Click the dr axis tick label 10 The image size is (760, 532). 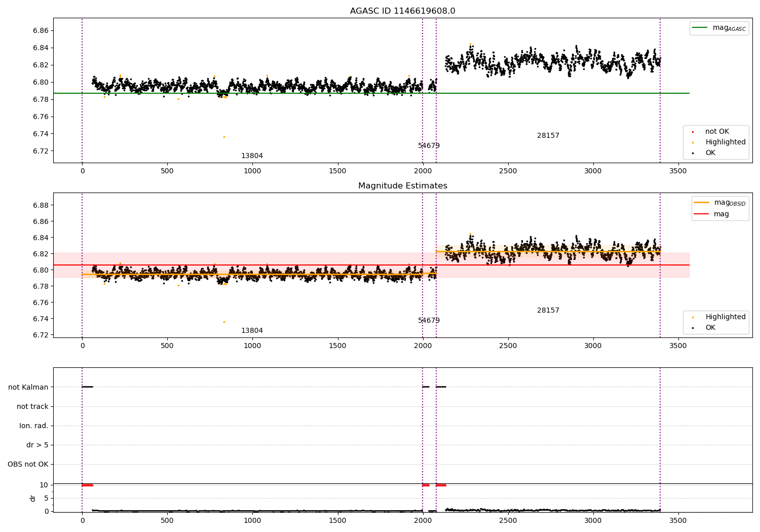point(44,485)
